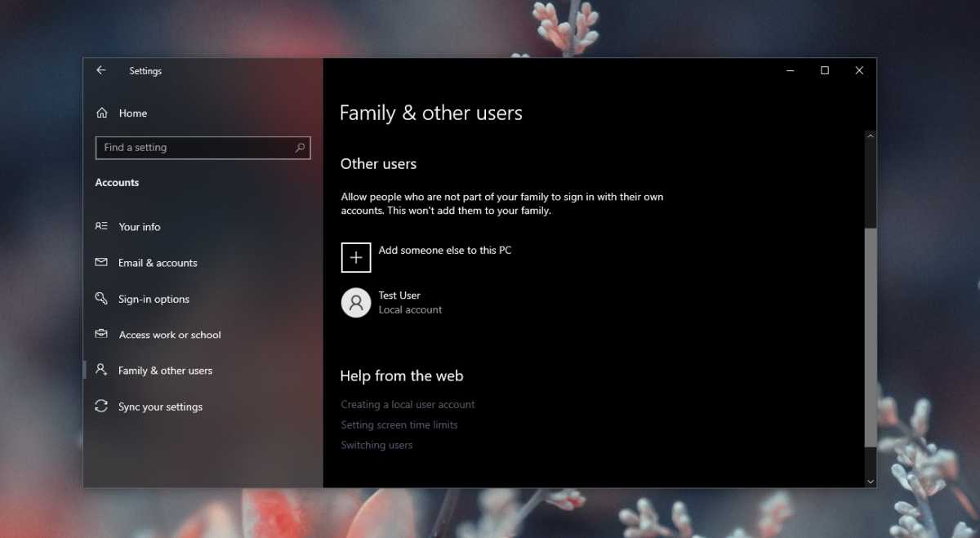Open the Your info page

tap(140, 227)
